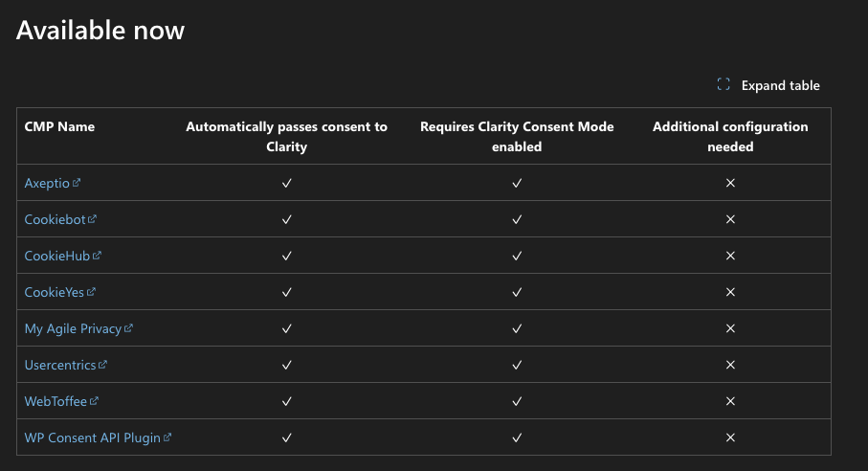Click external link icon beside CookieHub
This screenshot has width=868, height=471.
(x=98, y=255)
